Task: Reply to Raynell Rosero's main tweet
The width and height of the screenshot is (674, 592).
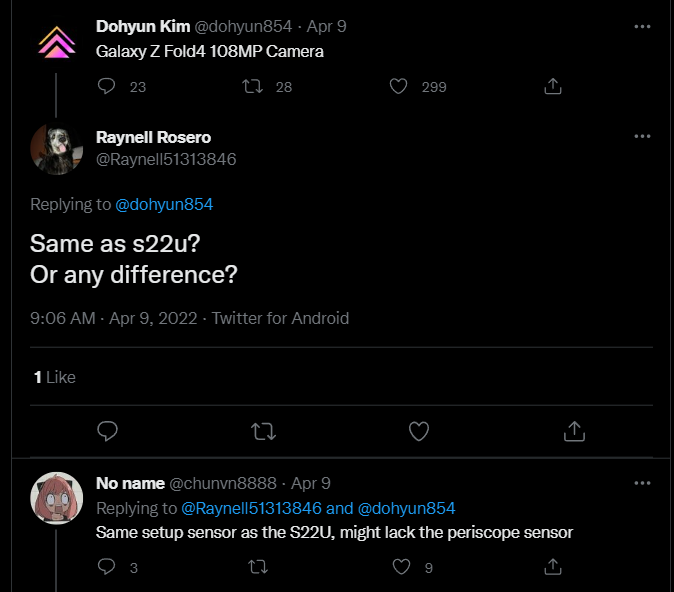Action: tap(108, 431)
